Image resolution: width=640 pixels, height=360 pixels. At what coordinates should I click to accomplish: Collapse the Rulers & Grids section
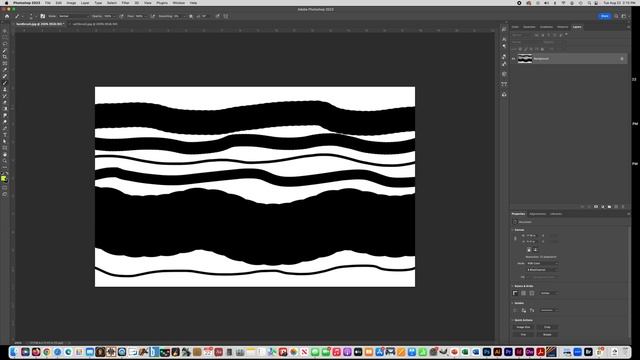point(513,286)
